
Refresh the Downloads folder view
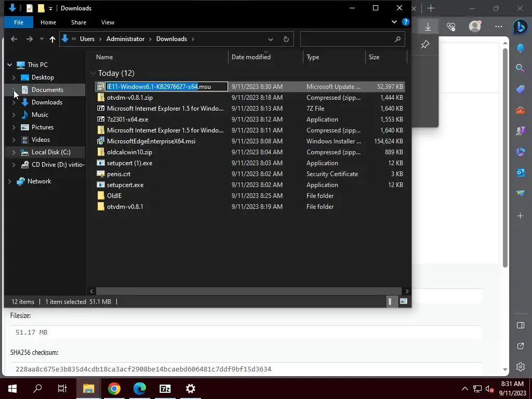[286, 39]
